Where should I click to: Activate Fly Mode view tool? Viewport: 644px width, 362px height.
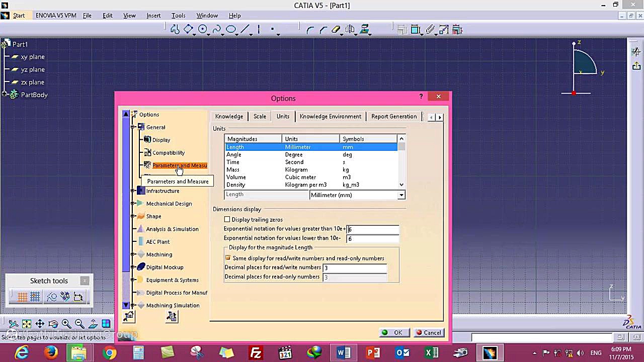pos(14,324)
